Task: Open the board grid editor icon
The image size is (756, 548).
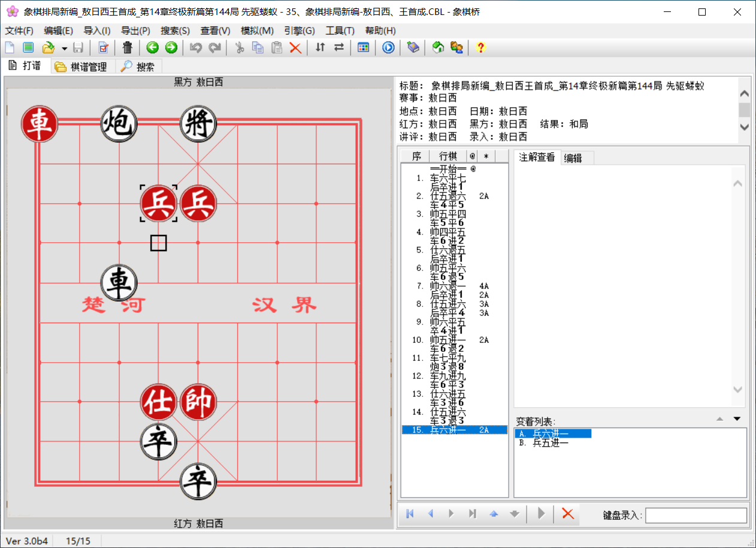Action: [364, 48]
